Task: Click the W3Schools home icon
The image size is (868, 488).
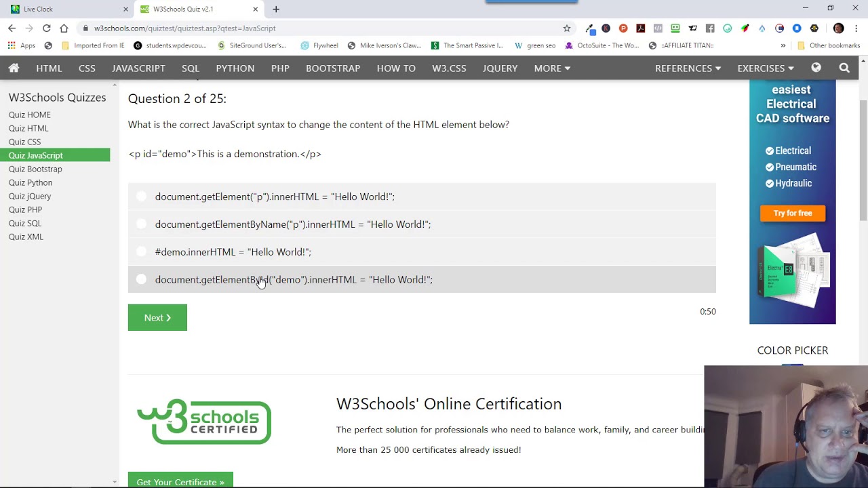Action: [x=14, y=68]
